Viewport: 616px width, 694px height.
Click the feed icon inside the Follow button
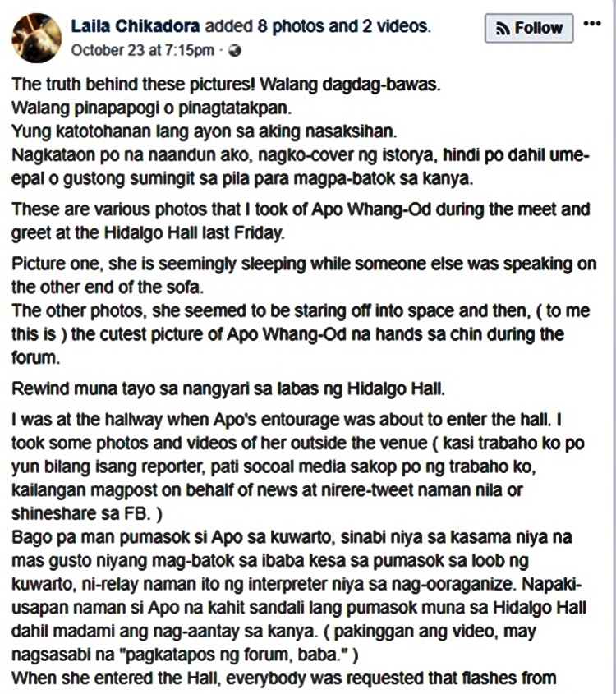click(503, 29)
